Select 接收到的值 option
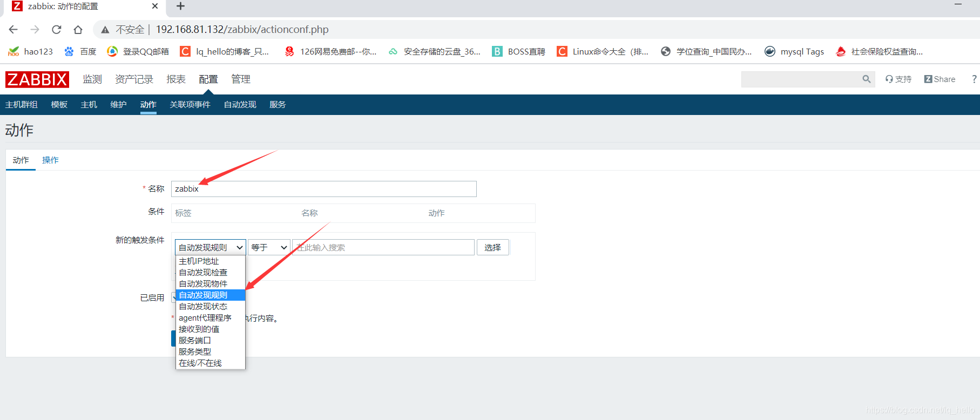This screenshot has width=980, height=420. coord(211,329)
